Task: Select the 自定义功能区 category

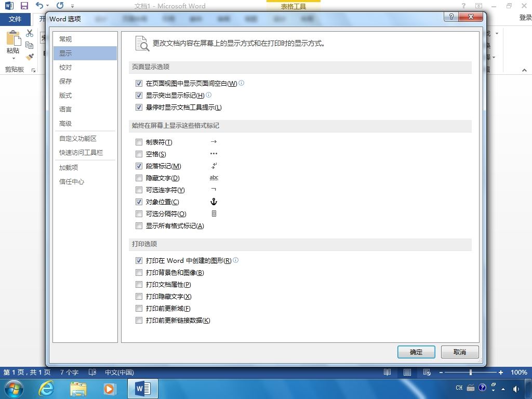Action: (85, 138)
